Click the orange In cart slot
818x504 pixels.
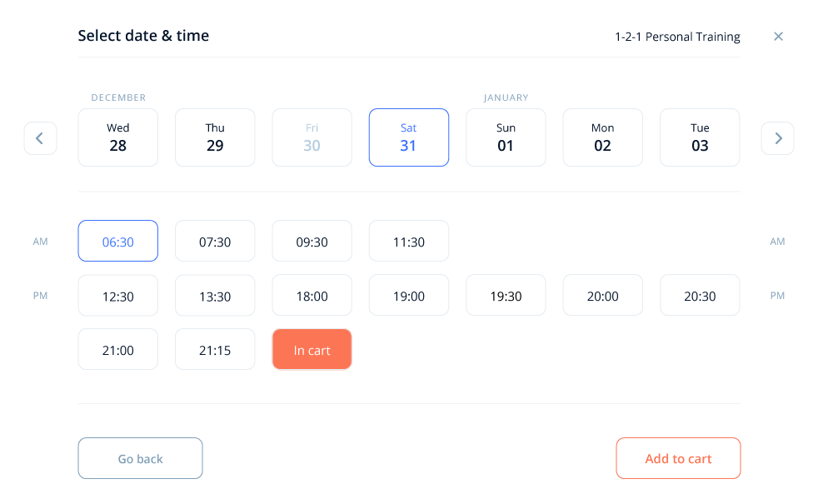[x=312, y=349]
